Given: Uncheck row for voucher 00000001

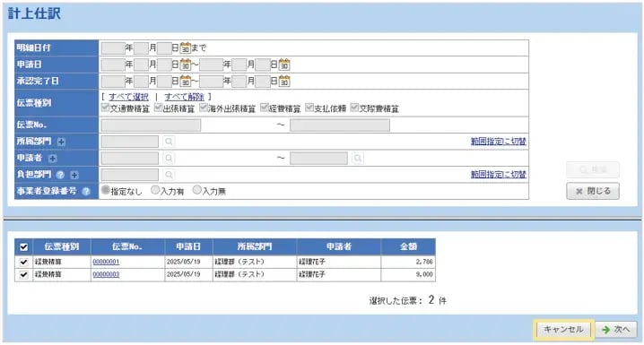Looking at the screenshot, I should [x=24, y=262].
